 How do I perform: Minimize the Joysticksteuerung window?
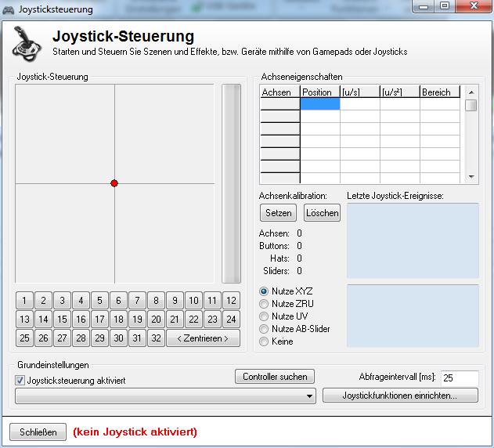(x=424, y=6)
